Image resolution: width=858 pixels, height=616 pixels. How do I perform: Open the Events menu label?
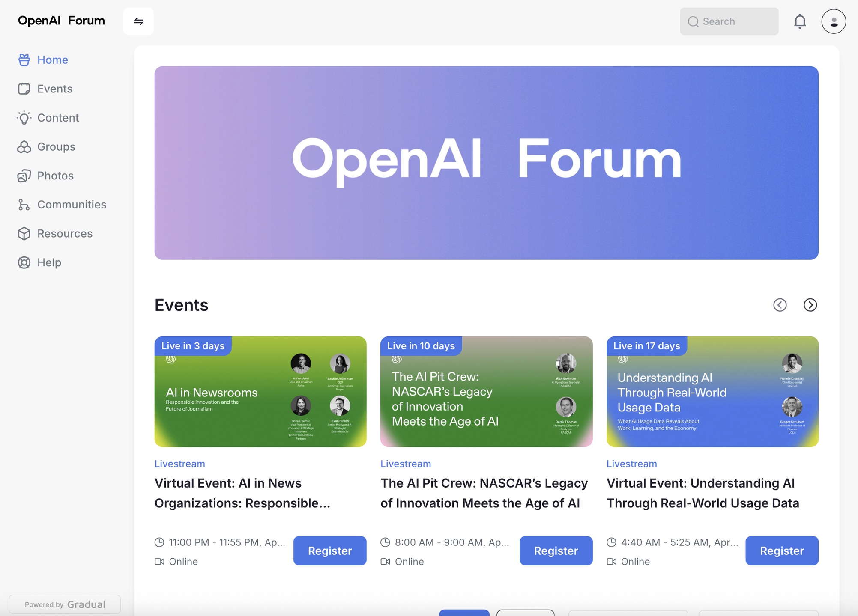pyautogui.click(x=55, y=89)
